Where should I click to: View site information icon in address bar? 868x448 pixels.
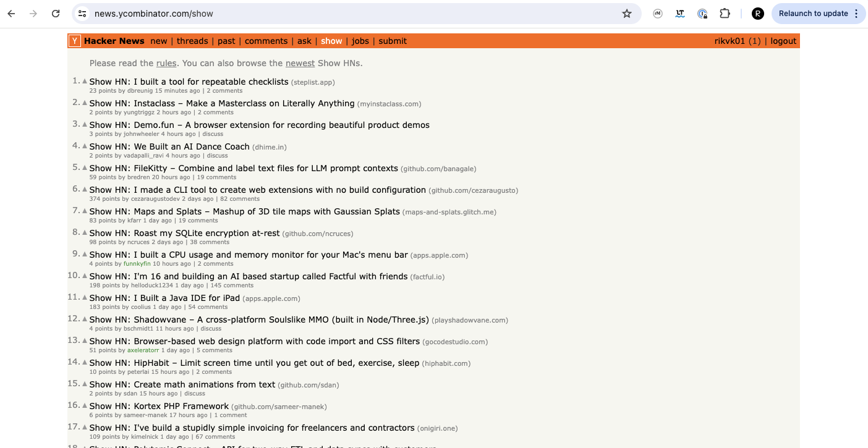pyautogui.click(x=82, y=14)
